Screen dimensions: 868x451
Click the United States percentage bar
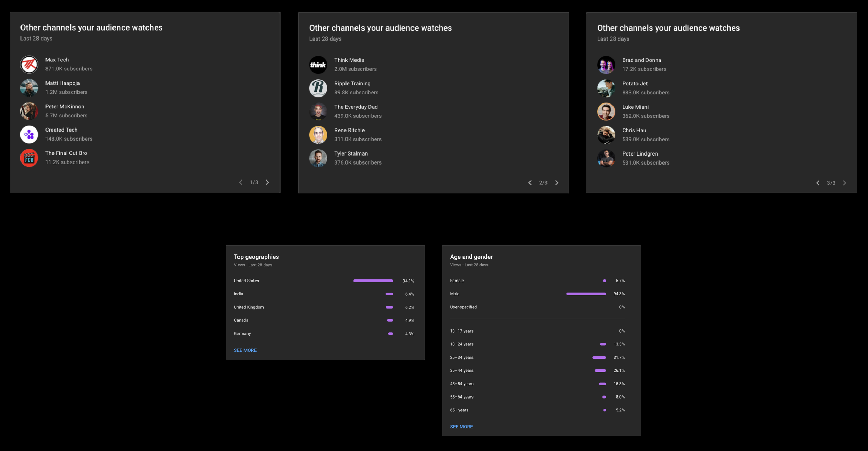(x=373, y=281)
